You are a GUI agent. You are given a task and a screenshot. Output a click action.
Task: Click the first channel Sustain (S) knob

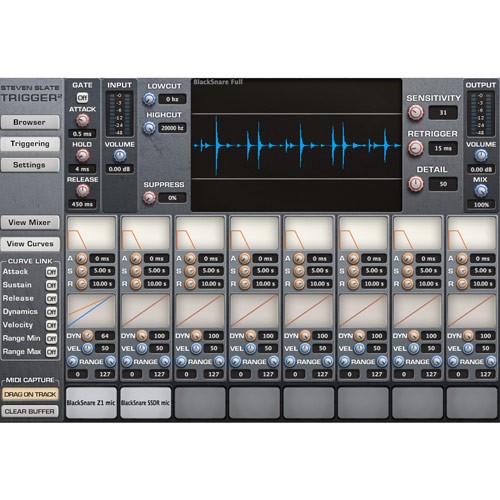point(81,271)
